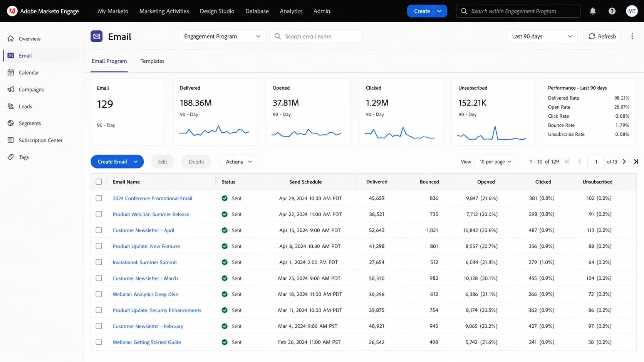Click the Search email name field

(x=316, y=37)
